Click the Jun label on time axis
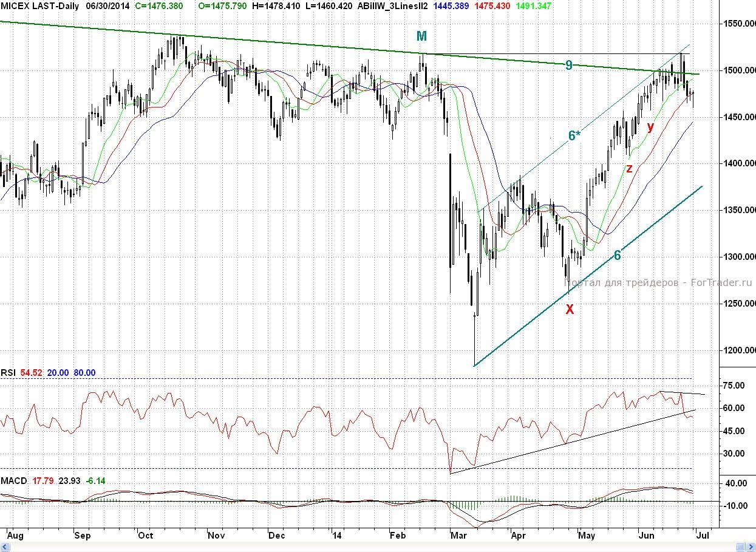This screenshot has width=756, height=552. (648, 536)
